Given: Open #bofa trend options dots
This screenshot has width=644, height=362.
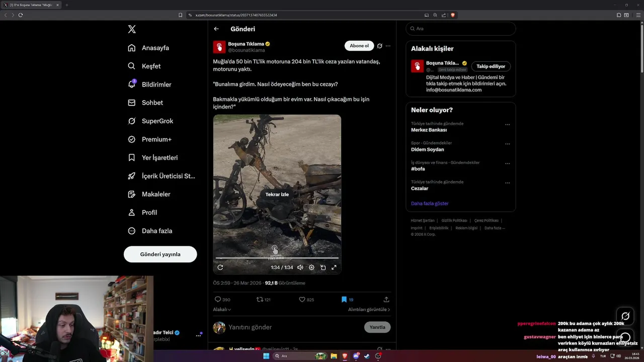Looking at the screenshot, I should [507, 163].
